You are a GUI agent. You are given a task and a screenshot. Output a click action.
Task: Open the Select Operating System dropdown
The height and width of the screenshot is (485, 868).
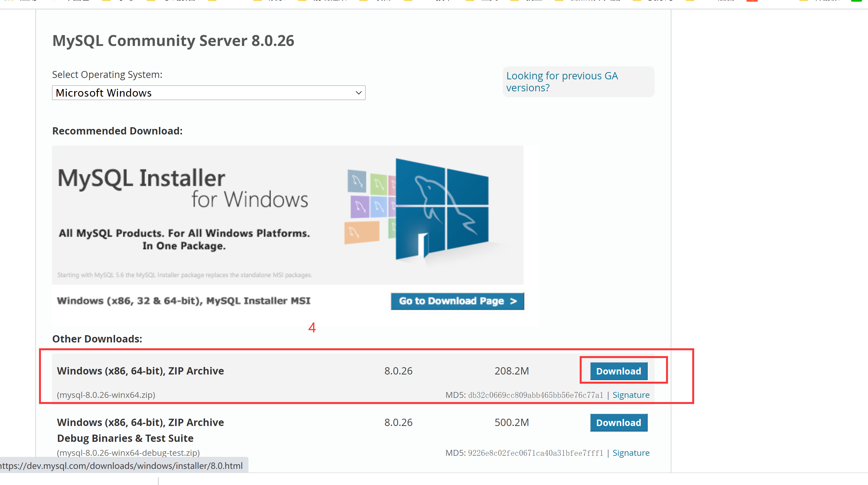[208, 93]
